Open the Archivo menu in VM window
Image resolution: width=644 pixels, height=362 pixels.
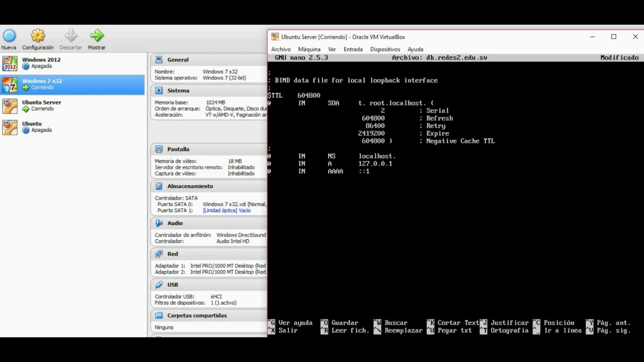click(x=281, y=49)
